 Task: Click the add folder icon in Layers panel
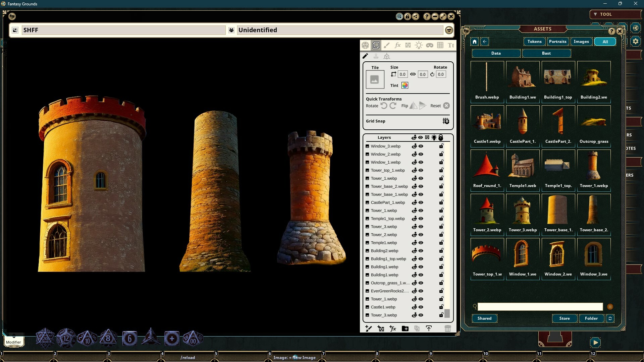click(x=405, y=328)
